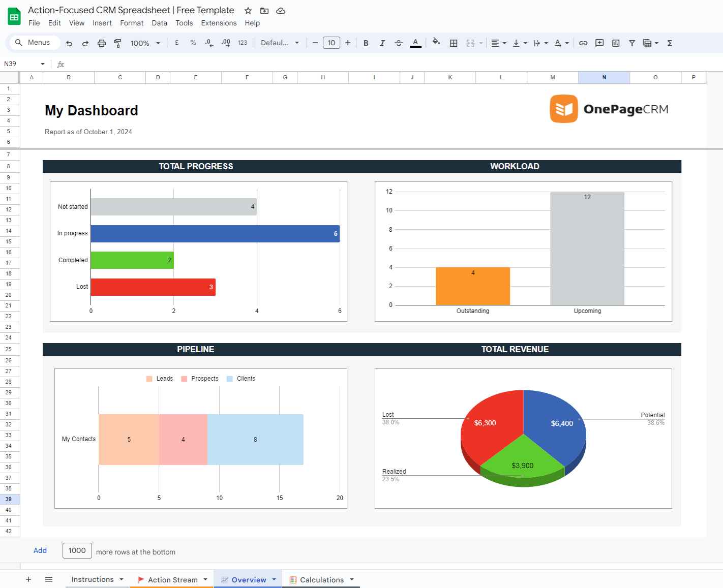Create a filter using the filter icon
This screenshot has height=588, width=723.
click(x=631, y=43)
